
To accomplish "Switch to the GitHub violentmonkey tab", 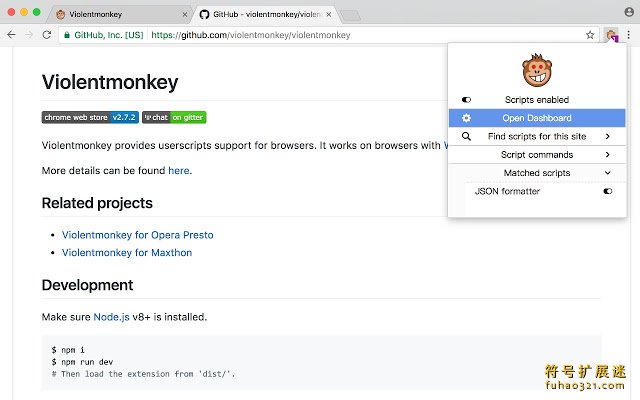I will click(x=265, y=14).
